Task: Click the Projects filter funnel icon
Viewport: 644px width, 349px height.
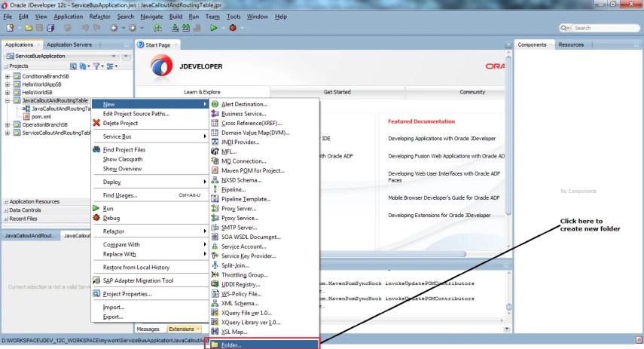Action: (96, 66)
